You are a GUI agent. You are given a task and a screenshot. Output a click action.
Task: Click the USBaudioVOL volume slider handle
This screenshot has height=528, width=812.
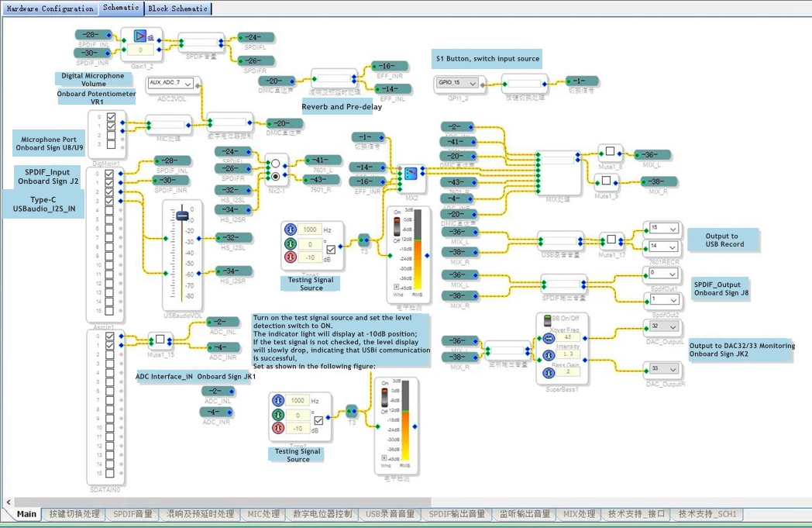point(182,216)
